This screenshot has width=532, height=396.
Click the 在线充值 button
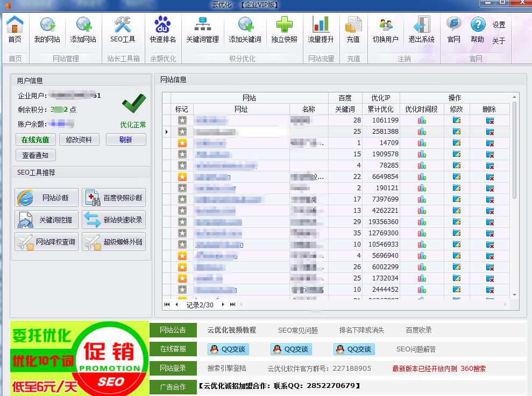coord(36,140)
